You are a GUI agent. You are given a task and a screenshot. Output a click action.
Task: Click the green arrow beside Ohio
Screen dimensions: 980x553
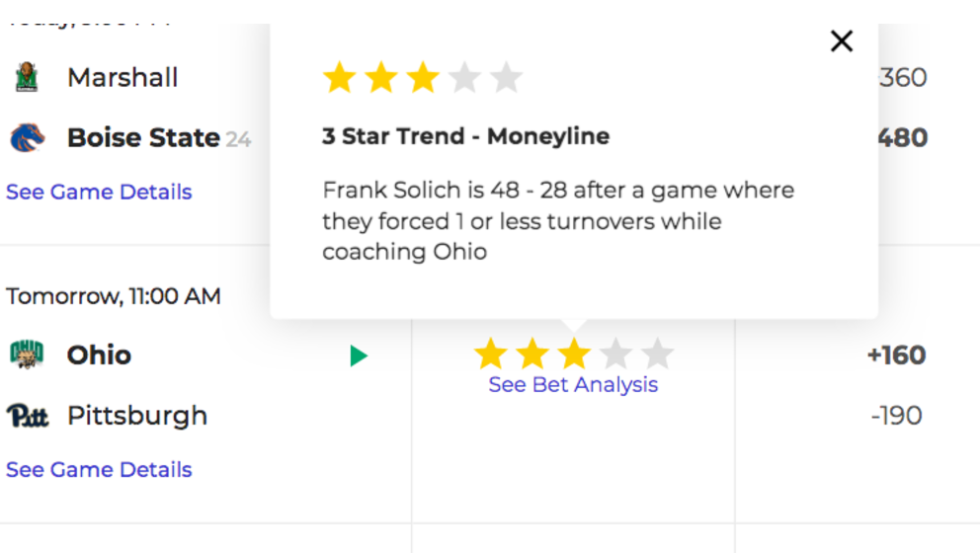click(359, 355)
